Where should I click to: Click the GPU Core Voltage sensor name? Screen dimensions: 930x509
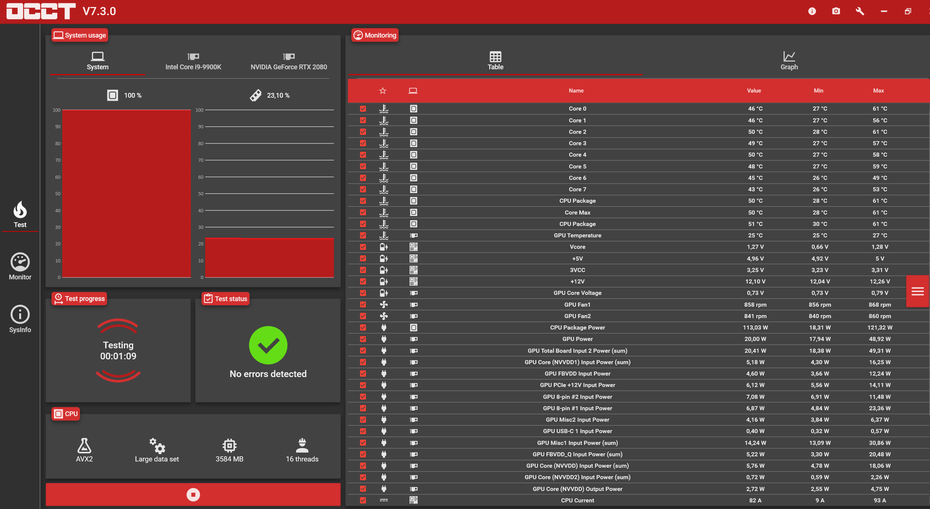coord(577,293)
